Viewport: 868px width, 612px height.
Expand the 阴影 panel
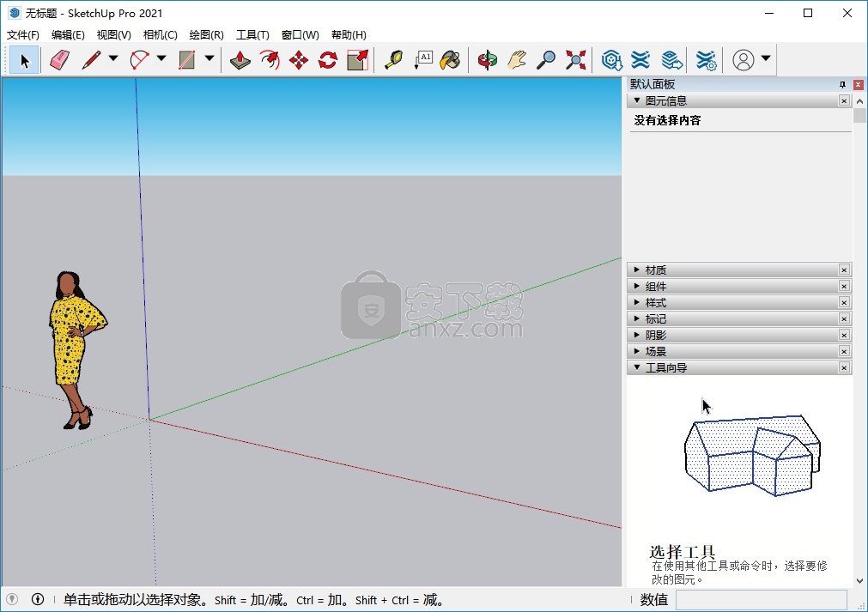tap(636, 335)
